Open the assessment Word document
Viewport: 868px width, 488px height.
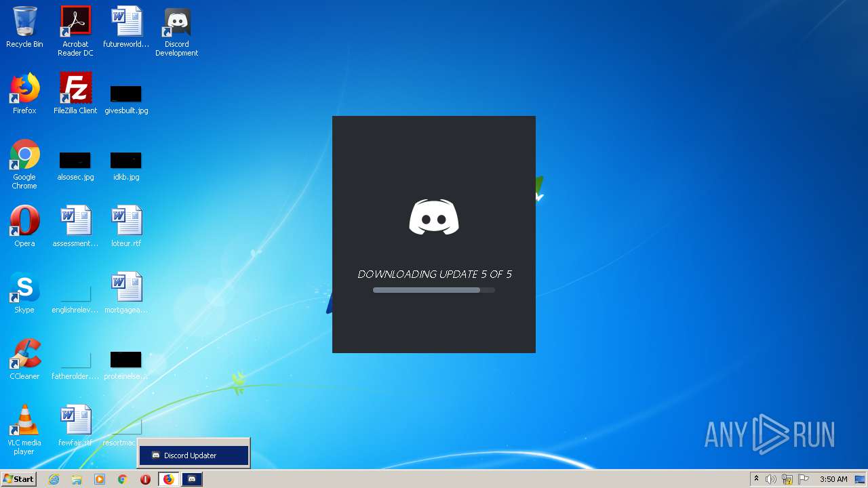pyautogui.click(x=75, y=226)
